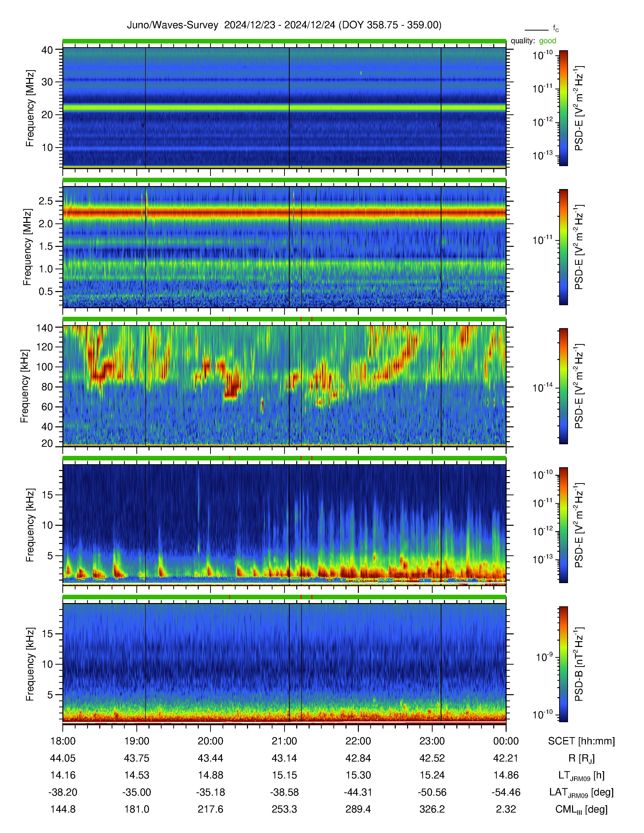Click the fc legend line marker
Image resolution: width=644 pixels, height=833 pixels.
536,30
